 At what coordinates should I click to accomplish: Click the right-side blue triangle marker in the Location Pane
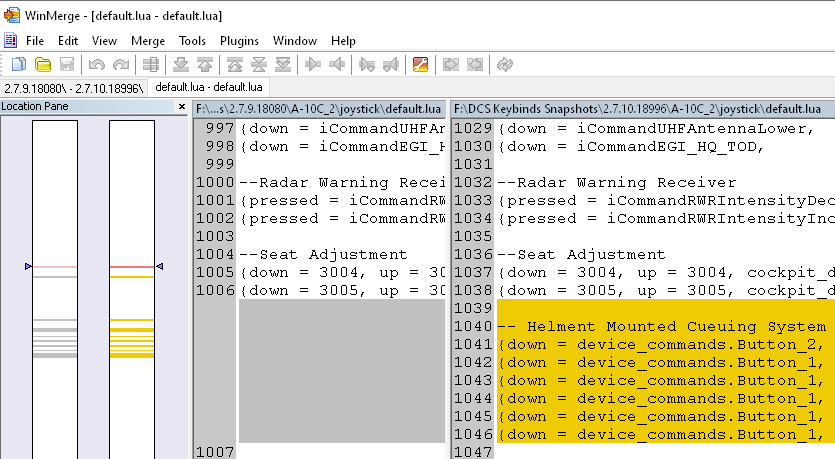click(159, 266)
